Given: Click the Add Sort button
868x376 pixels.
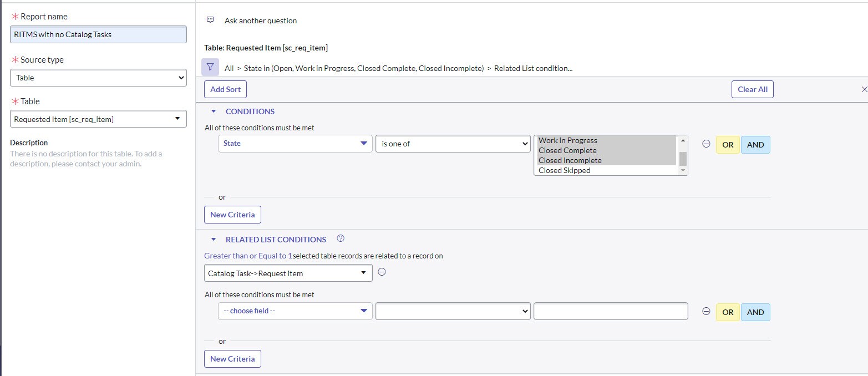Looking at the screenshot, I should 225,89.
